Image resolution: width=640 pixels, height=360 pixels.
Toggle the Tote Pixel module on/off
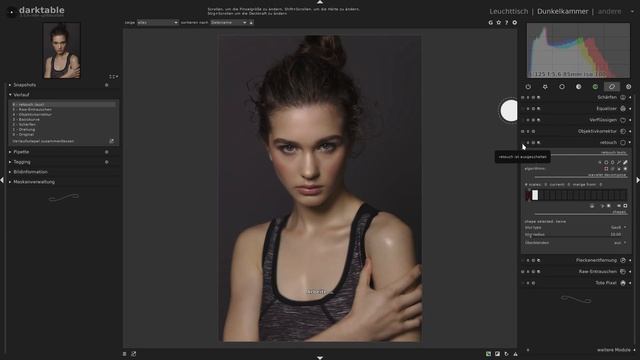(523, 283)
